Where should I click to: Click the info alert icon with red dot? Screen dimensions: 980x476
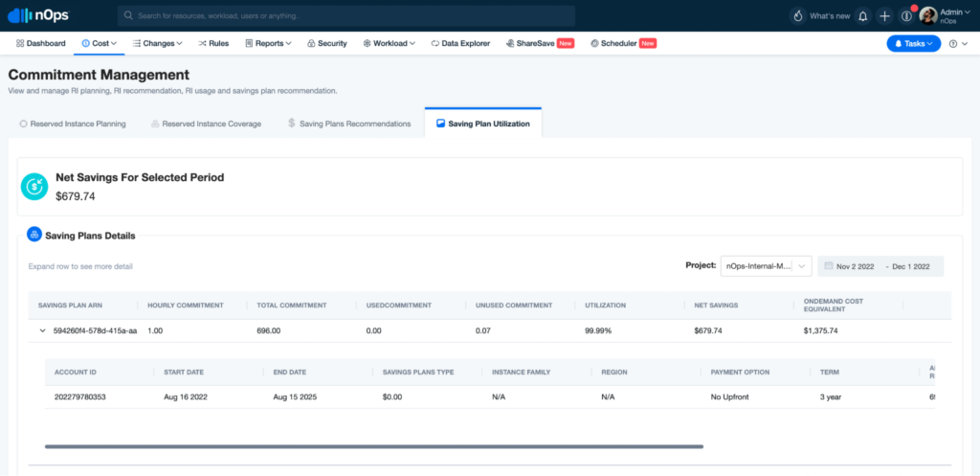907,16
